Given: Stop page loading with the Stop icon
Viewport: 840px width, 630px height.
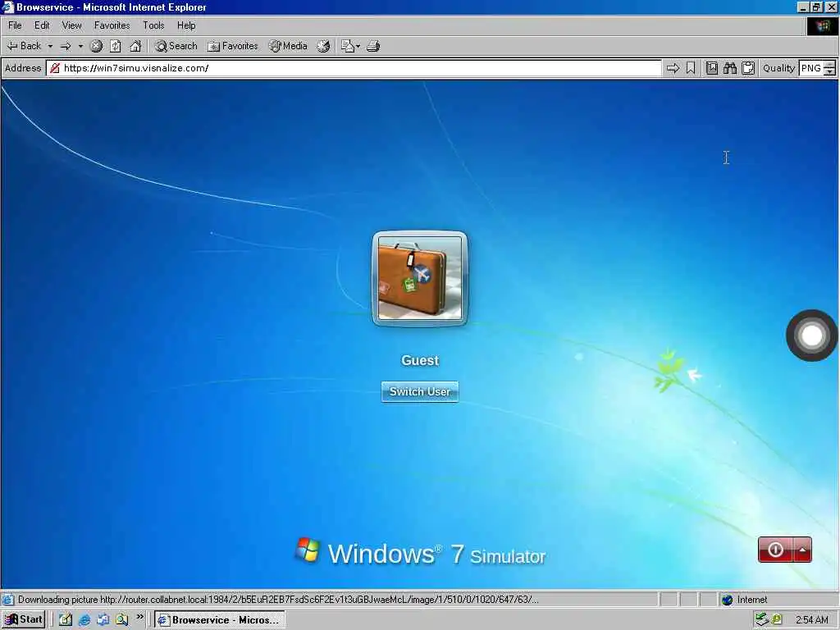Looking at the screenshot, I should coord(97,46).
